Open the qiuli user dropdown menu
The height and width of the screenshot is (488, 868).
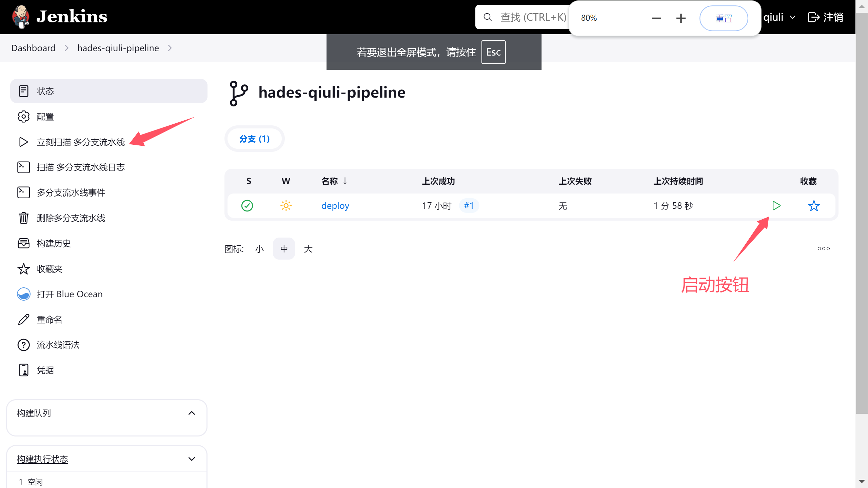coord(779,17)
